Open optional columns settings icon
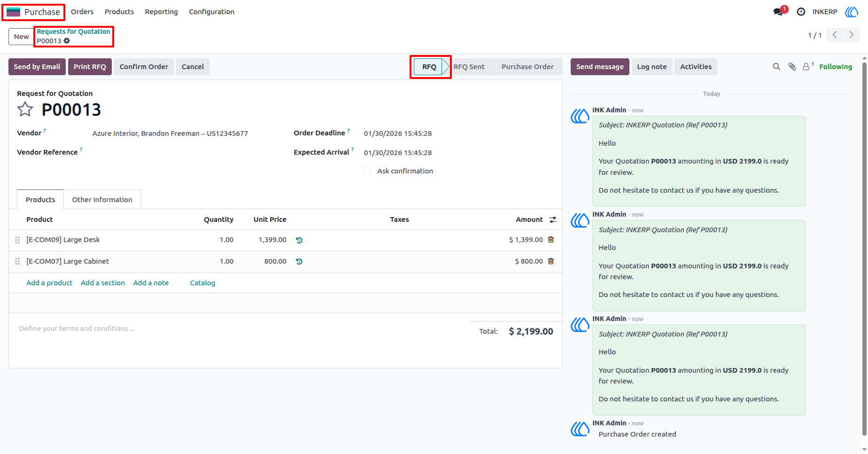This screenshot has height=454, width=868. tap(553, 219)
